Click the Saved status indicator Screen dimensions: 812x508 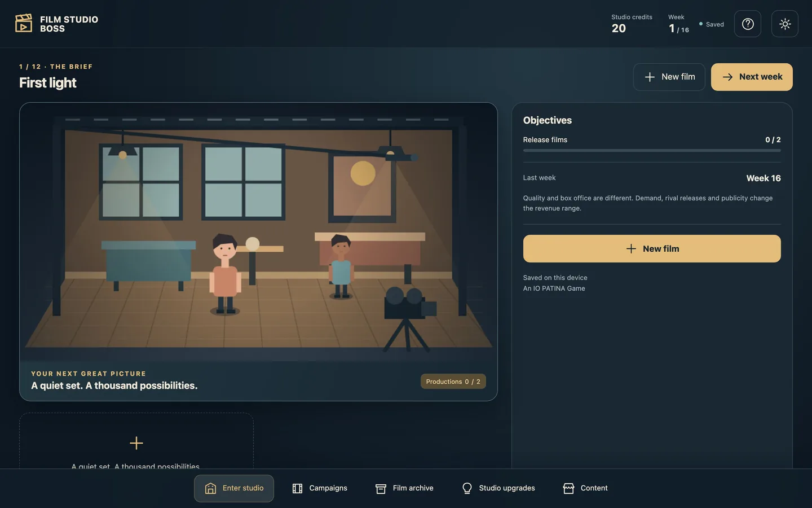(711, 24)
